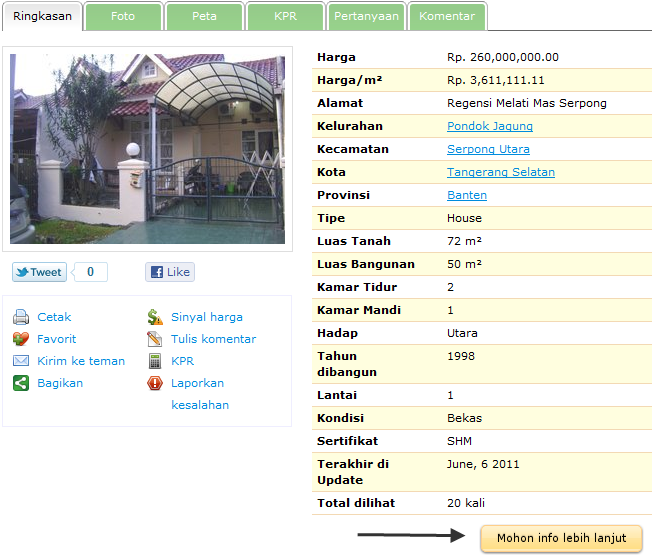Click the heart icon beside Favorit
657x557 pixels.
21,339
